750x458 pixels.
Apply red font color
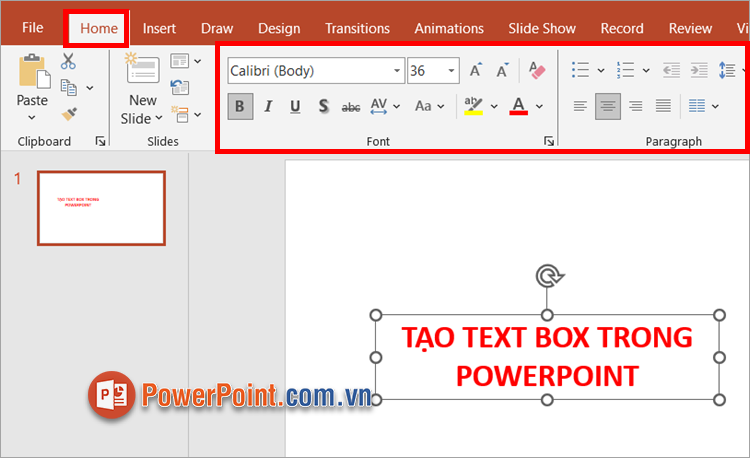point(519,106)
